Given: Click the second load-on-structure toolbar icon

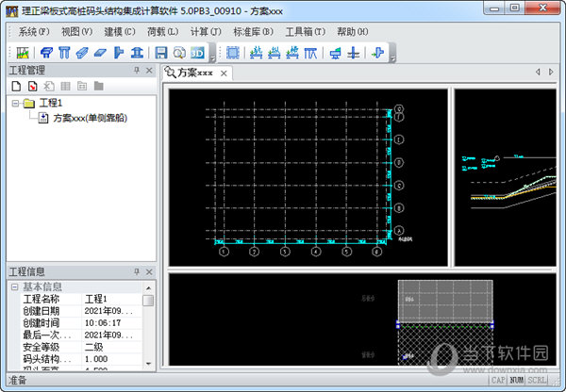Looking at the screenshot, I should (x=274, y=53).
